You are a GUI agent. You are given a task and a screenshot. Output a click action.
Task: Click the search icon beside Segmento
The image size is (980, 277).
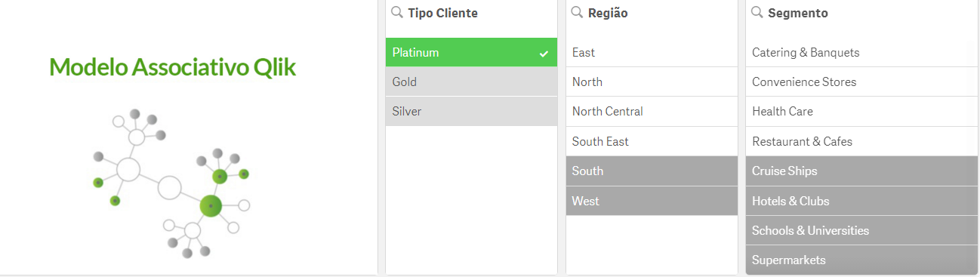(757, 13)
